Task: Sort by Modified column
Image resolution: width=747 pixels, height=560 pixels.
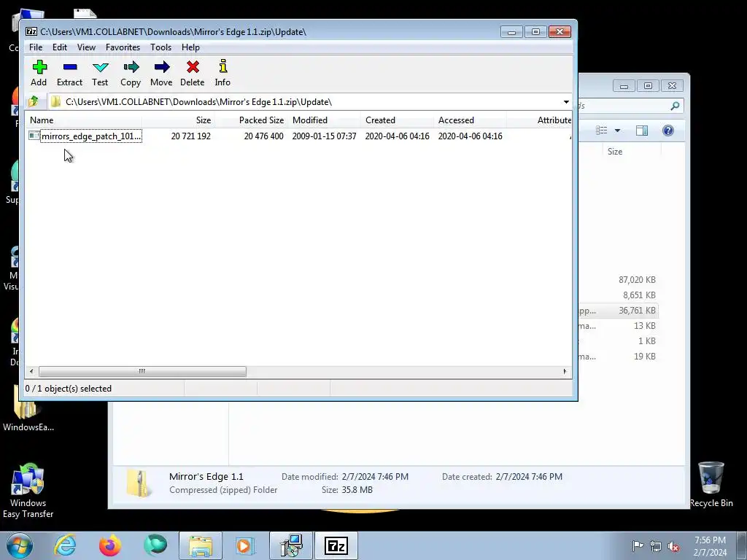Action: [324, 120]
